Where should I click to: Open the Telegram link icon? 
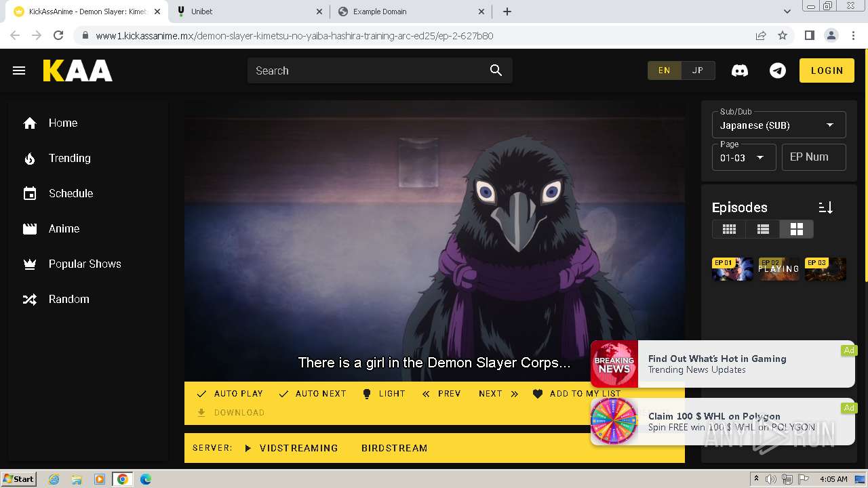click(x=778, y=70)
